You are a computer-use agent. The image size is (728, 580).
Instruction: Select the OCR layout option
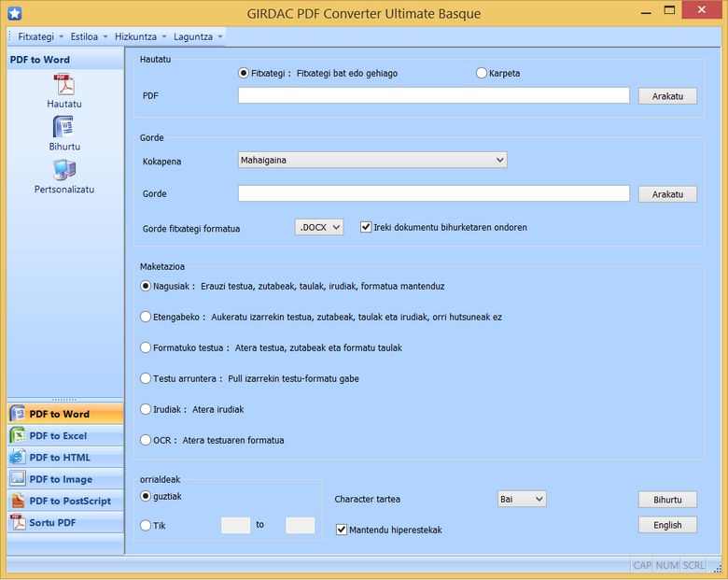(146, 440)
